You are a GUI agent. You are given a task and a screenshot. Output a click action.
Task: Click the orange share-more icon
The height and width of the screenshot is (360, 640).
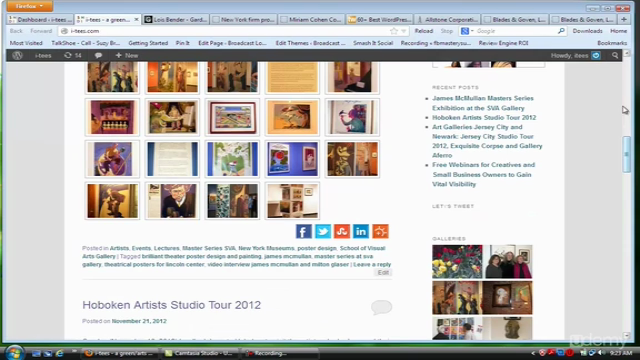380,231
